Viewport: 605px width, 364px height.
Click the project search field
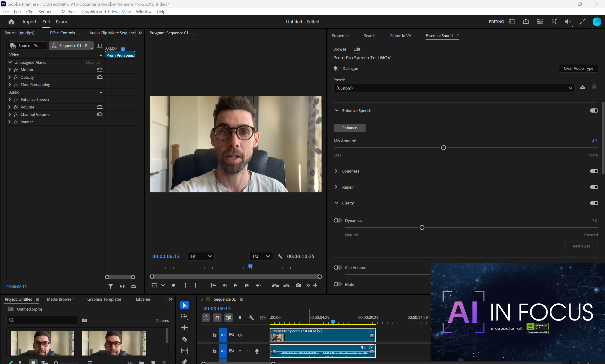point(42,320)
